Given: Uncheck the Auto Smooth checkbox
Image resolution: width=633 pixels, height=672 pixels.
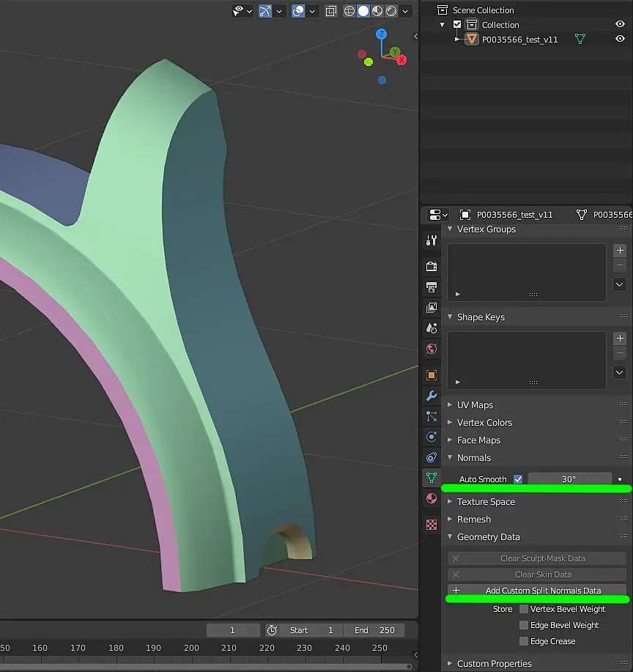Looking at the screenshot, I should [x=518, y=479].
